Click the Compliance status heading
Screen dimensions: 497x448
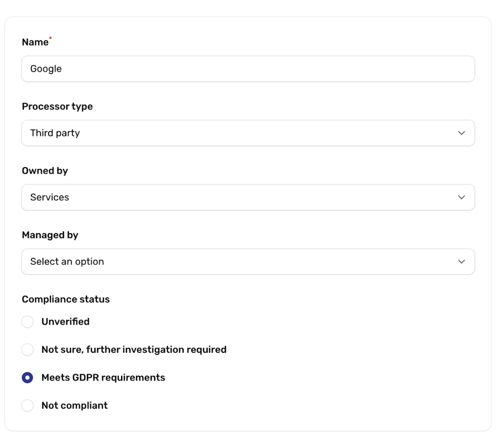pos(66,299)
